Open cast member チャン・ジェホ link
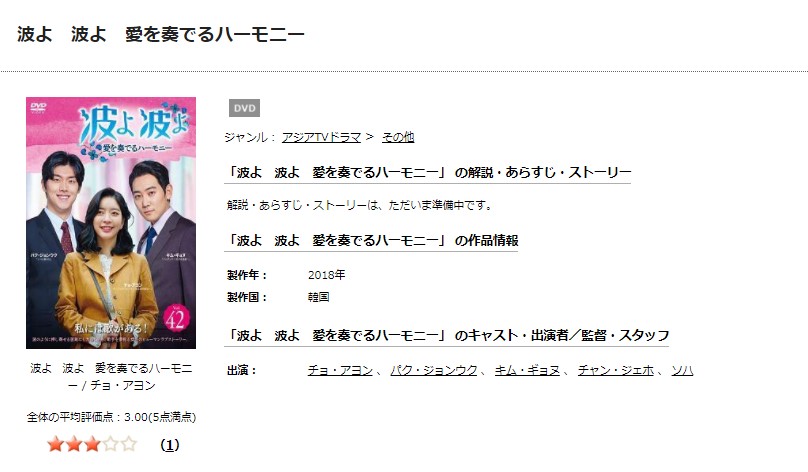808x472 pixels. point(616,370)
